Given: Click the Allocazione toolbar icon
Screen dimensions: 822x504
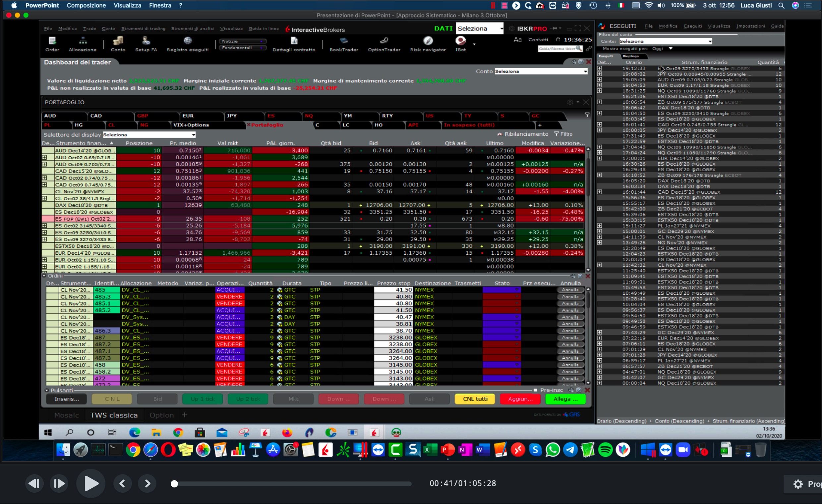Looking at the screenshot, I should coord(83,44).
